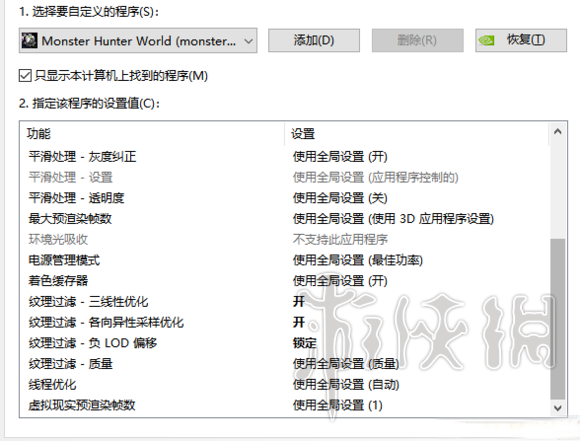Click the scrollbar up arrow
Screen dimensions: 580x441
point(557,131)
